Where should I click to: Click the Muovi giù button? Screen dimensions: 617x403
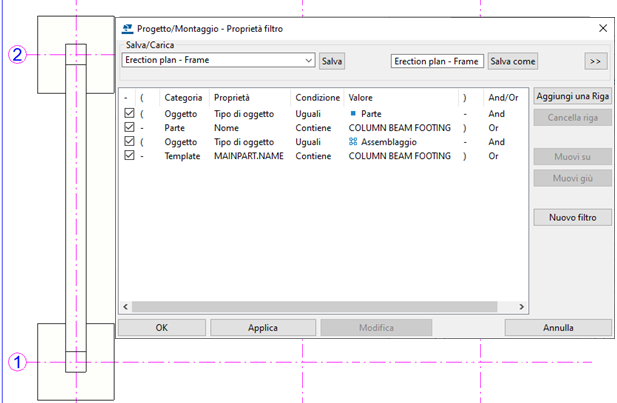coord(573,178)
